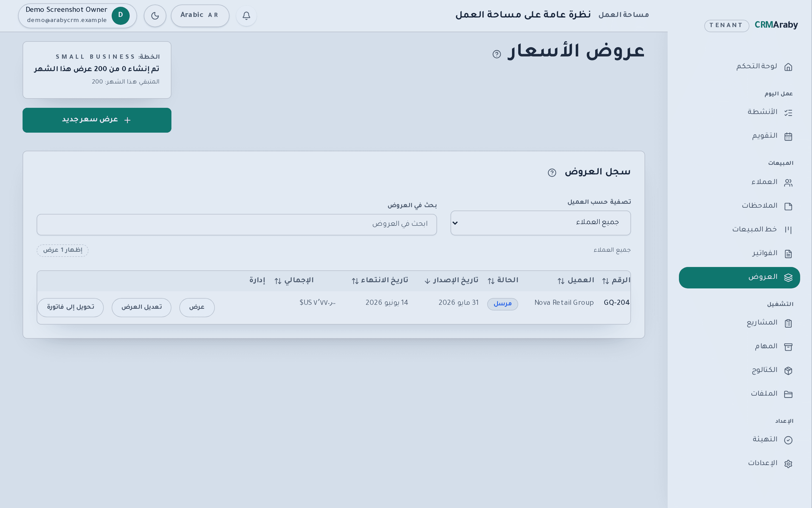This screenshot has height=508, width=812.
Task: Sort by الحالة column arrows
Action: pos(491,281)
